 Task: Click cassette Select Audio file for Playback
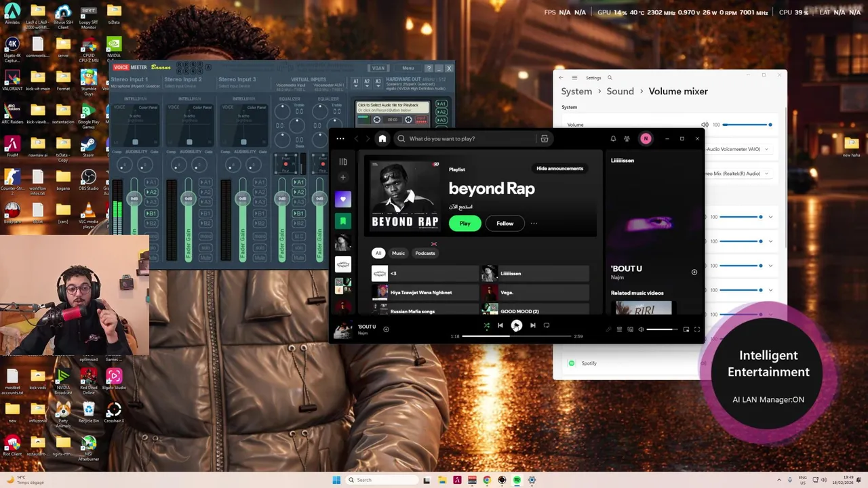[x=393, y=107]
